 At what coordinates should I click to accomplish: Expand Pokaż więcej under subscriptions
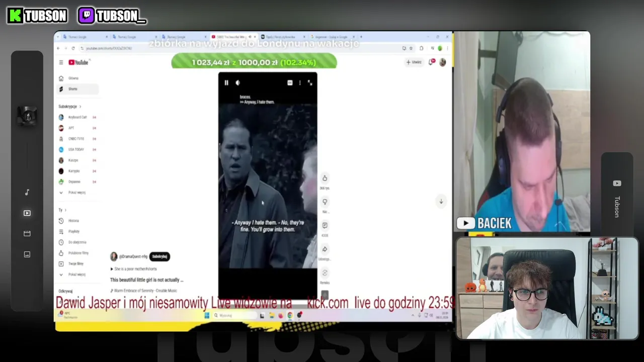click(x=78, y=193)
